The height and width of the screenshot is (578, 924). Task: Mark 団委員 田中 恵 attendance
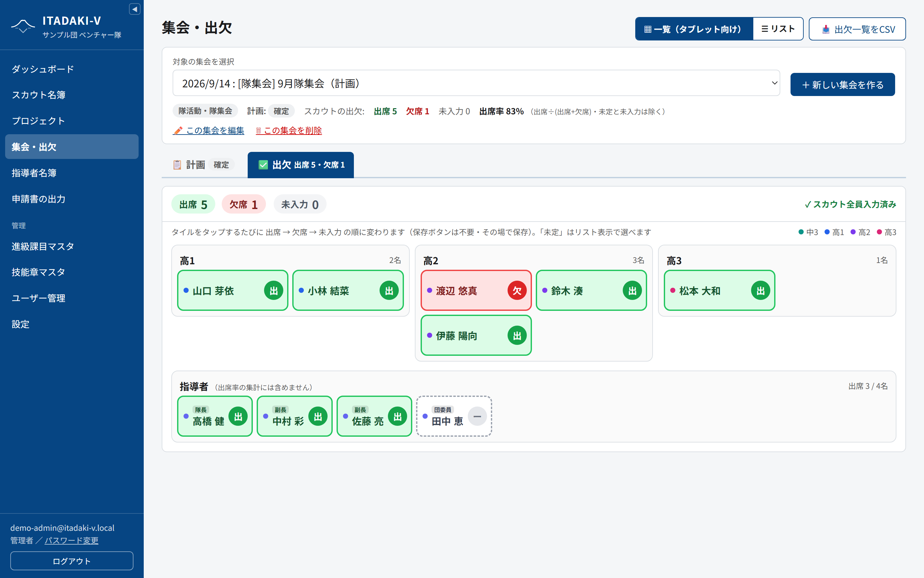click(x=454, y=416)
